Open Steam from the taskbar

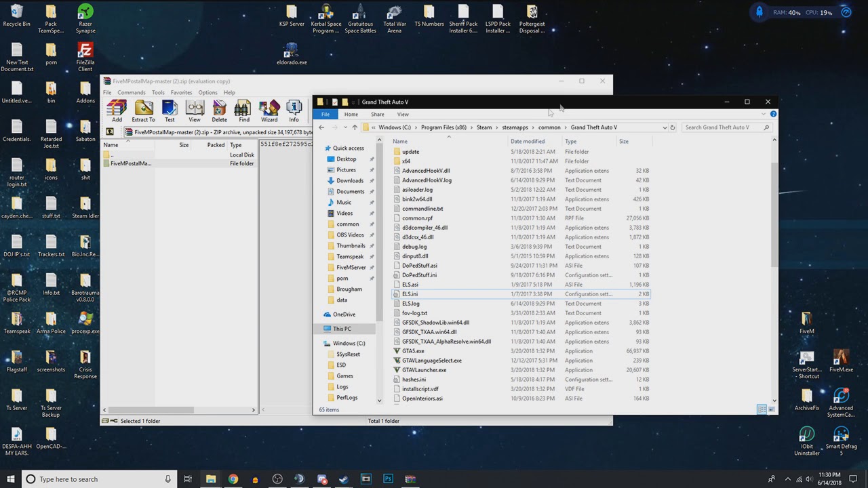coord(344,479)
